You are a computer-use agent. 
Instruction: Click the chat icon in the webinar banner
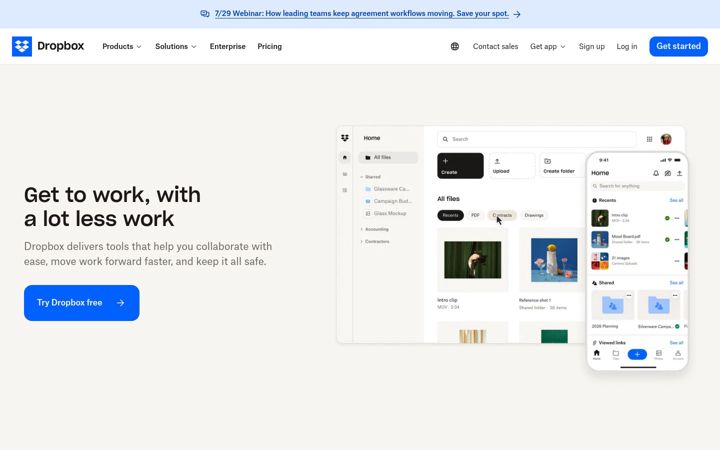click(x=205, y=14)
